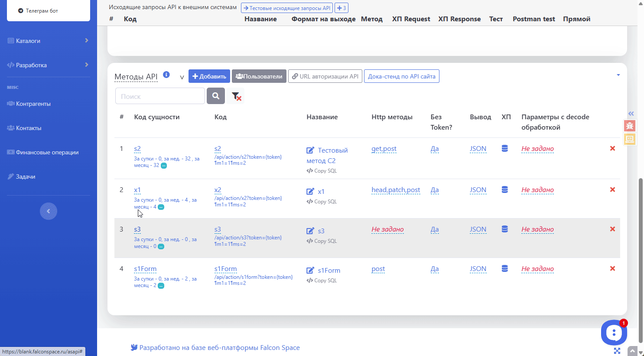Toggle 'Без Token' Да in s2 row
The image size is (644, 356).
[x=434, y=149]
